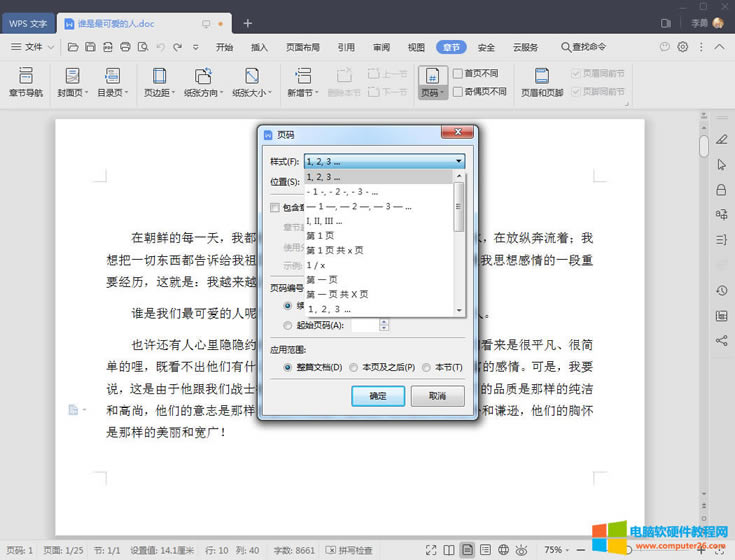
Task: Collapse the 样式 style dropdown arrow
Action: pyautogui.click(x=459, y=161)
